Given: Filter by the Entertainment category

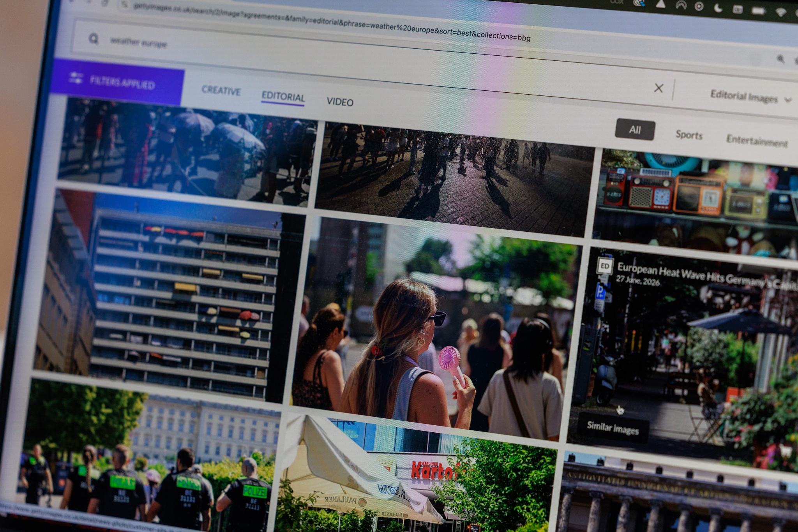Looking at the screenshot, I should pyautogui.click(x=757, y=141).
